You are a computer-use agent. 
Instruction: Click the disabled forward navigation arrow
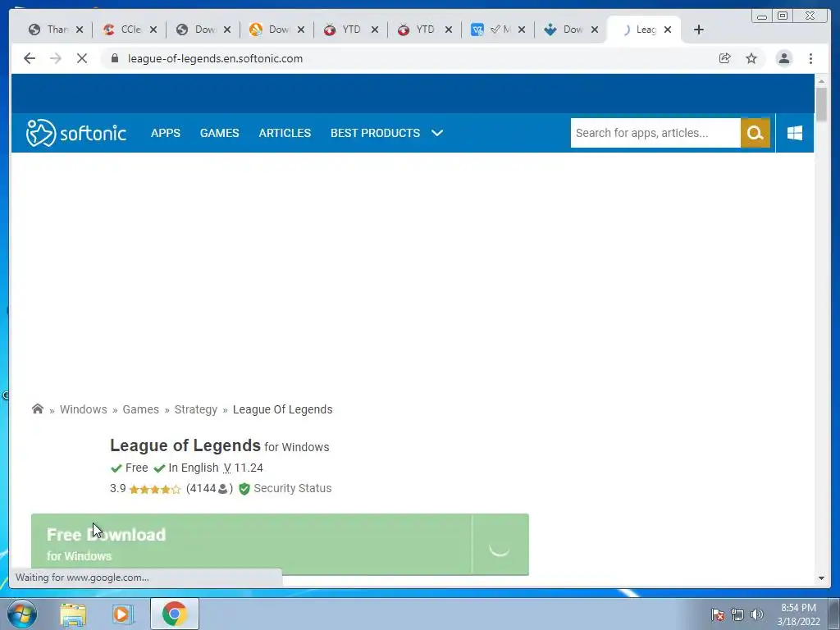click(56, 58)
